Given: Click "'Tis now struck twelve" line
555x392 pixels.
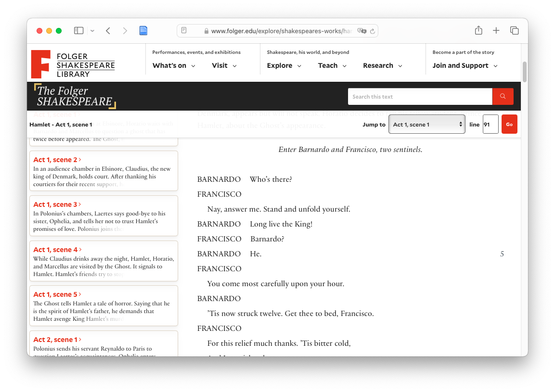Looking at the screenshot, I should point(291,314).
